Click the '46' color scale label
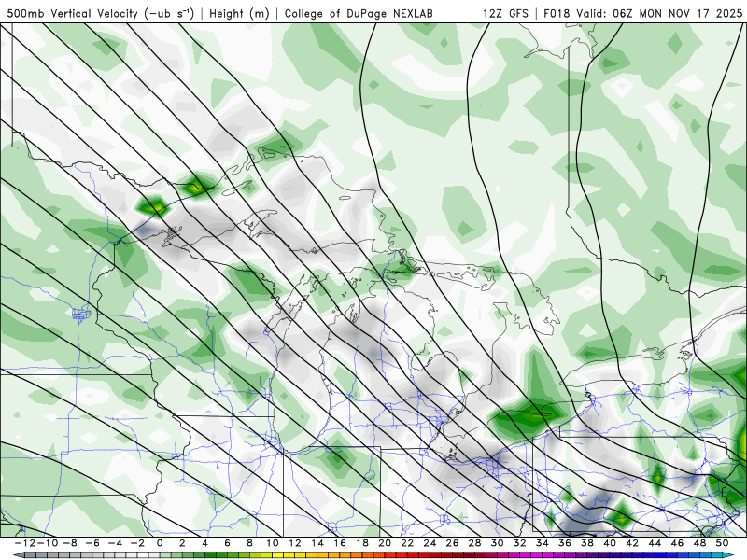Viewport: 747px width, 560px height. [x=678, y=543]
